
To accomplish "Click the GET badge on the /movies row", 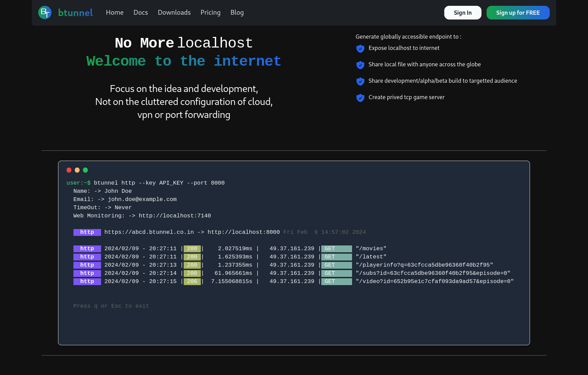I will [336, 249].
